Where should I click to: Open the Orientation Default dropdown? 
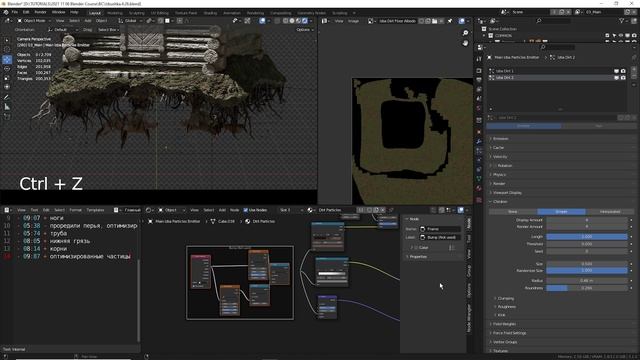(62, 30)
